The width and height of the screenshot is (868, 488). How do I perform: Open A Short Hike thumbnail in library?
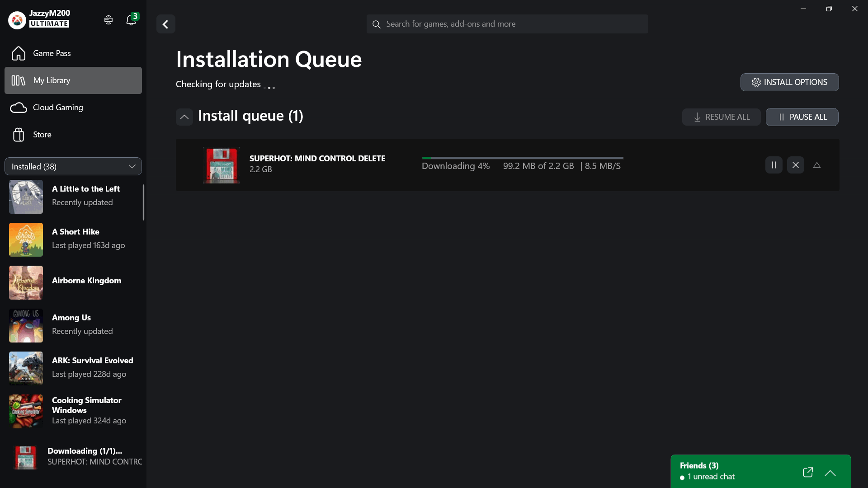point(26,239)
